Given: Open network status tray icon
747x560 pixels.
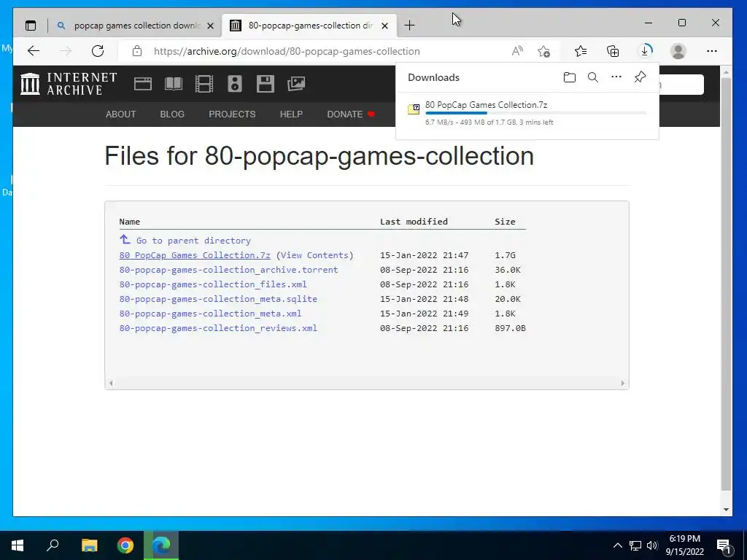Looking at the screenshot, I should [635, 545].
